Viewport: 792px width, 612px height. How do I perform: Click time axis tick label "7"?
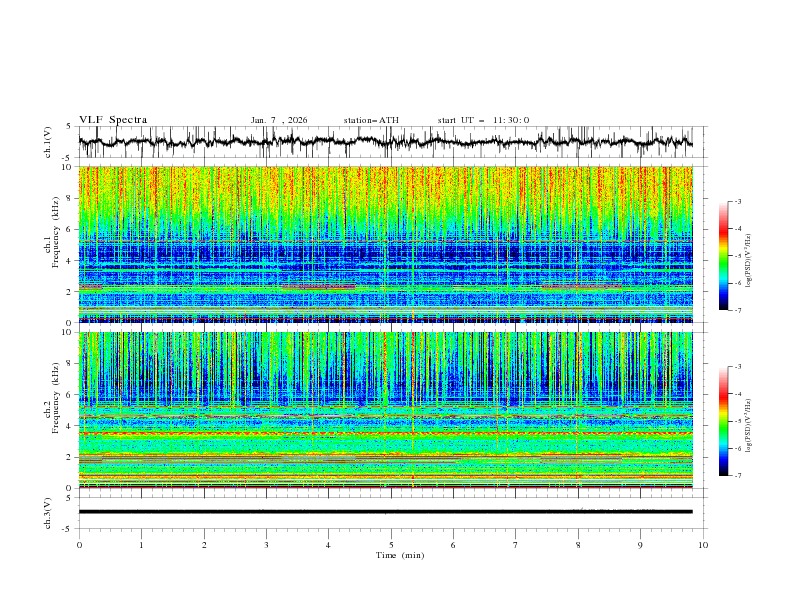516,545
